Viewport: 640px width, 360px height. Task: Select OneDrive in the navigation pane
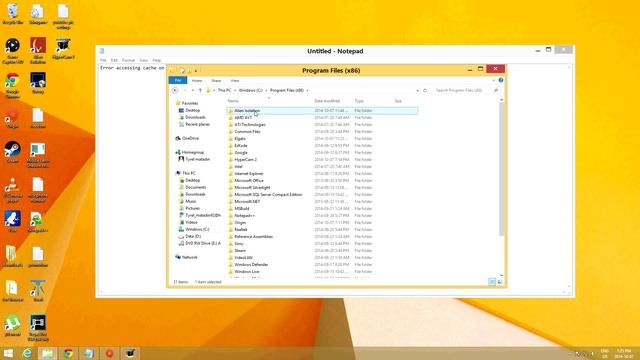[x=190, y=138]
